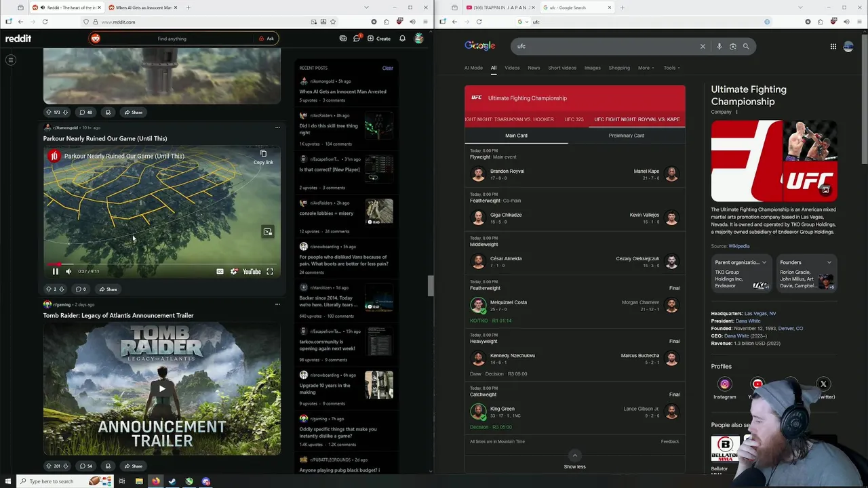
Task: Seek along the video progress bar
Action: click(x=161, y=264)
